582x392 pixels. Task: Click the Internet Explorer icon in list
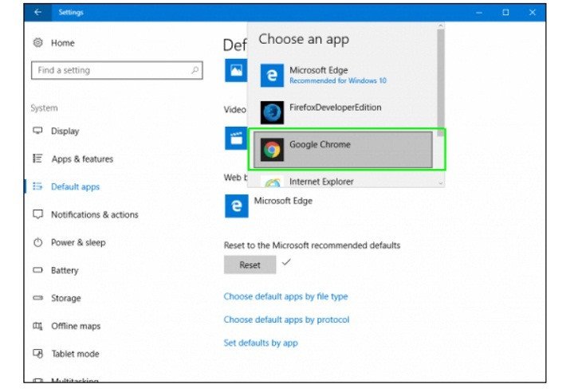(273, 183)
